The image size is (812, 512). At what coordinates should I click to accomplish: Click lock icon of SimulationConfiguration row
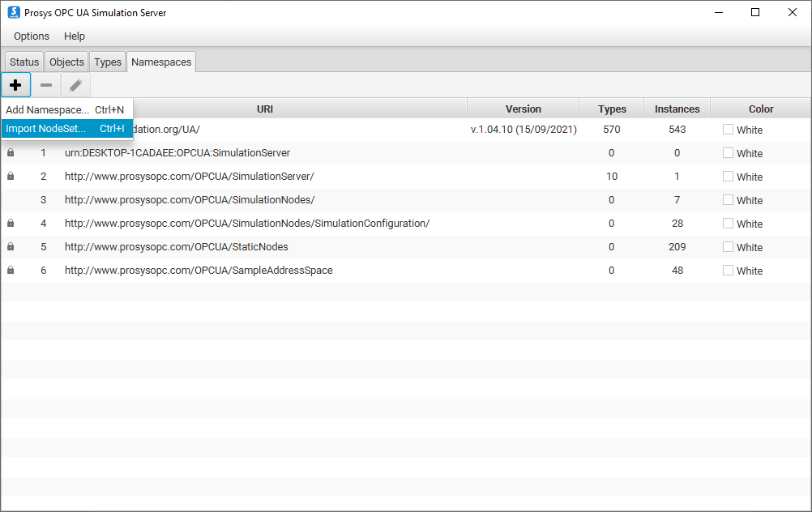coord(11,223)
